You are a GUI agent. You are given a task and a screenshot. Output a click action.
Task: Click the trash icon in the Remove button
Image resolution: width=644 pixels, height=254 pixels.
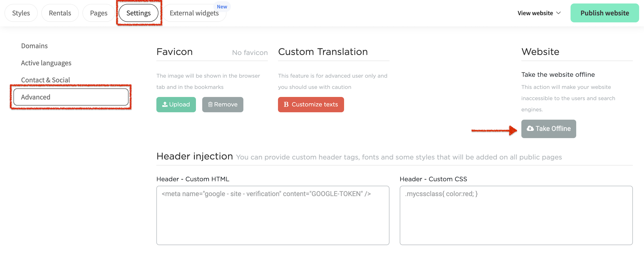click(210, 104)
